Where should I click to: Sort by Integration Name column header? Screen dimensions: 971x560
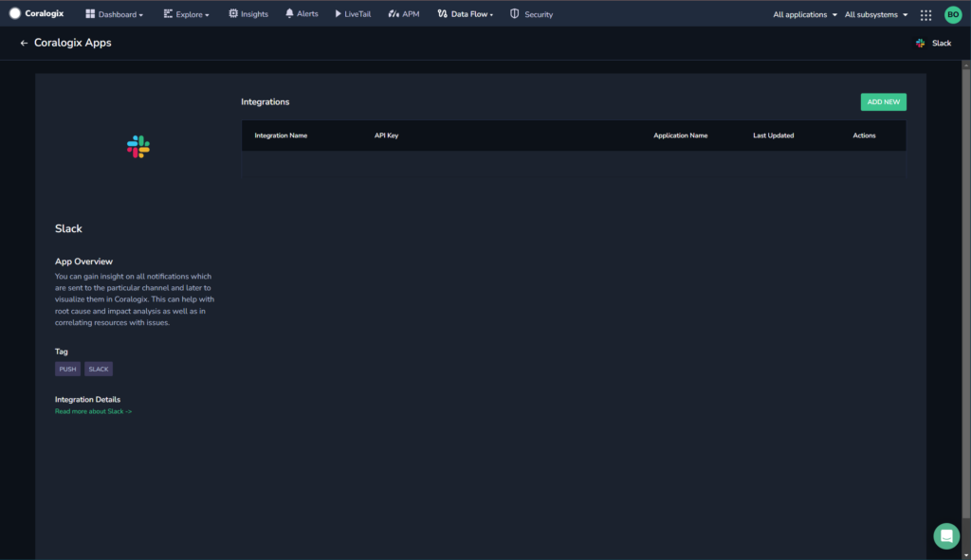pyautogui.click(x=281, y=135)
